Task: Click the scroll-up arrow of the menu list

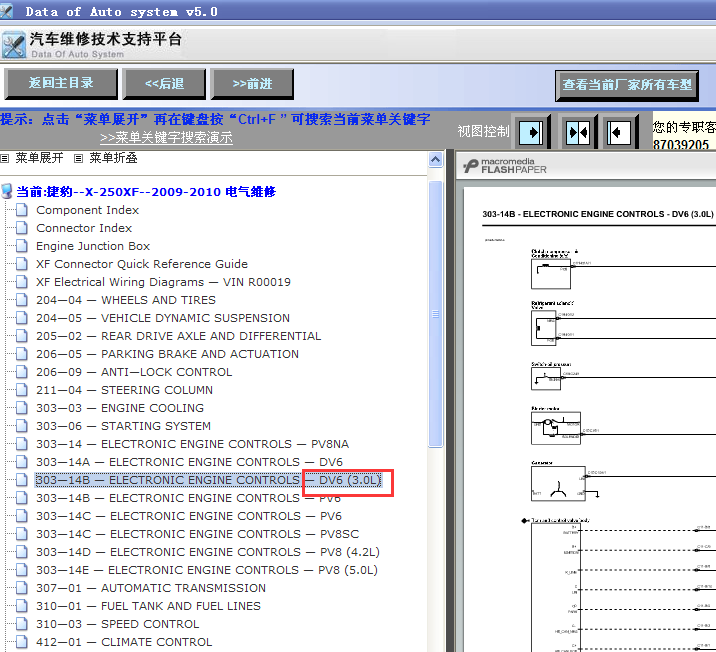Action: 436,160
